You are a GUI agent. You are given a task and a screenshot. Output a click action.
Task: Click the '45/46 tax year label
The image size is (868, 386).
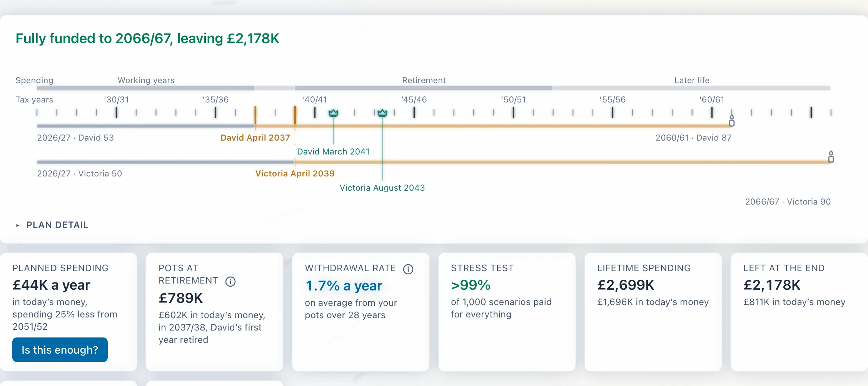(414, 99)
